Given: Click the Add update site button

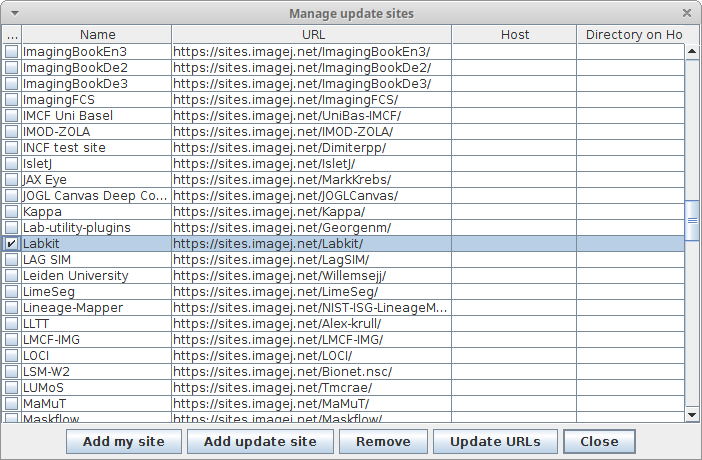Looking at the screenshot, I should pyautogui.click(x=260, y=442).
